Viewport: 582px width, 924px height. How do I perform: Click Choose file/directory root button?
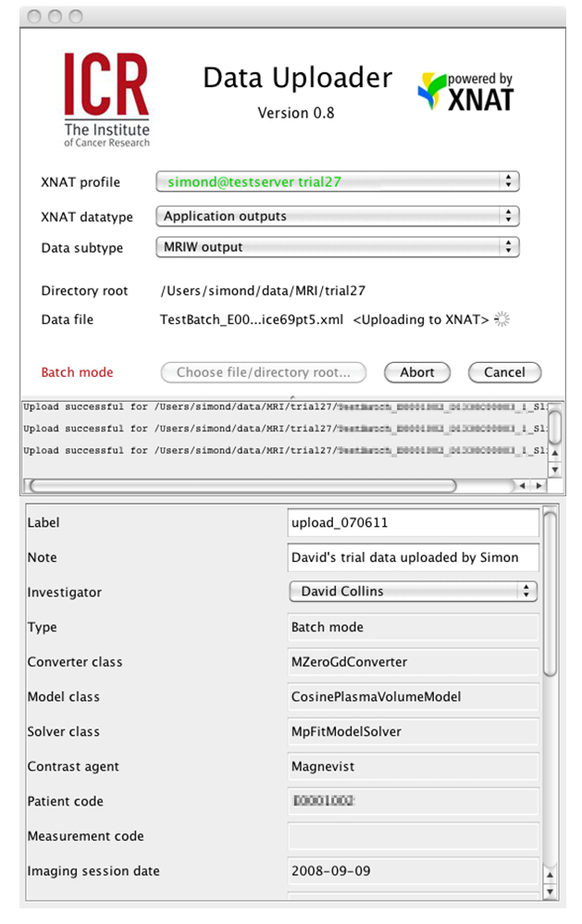tap(264, 372)
